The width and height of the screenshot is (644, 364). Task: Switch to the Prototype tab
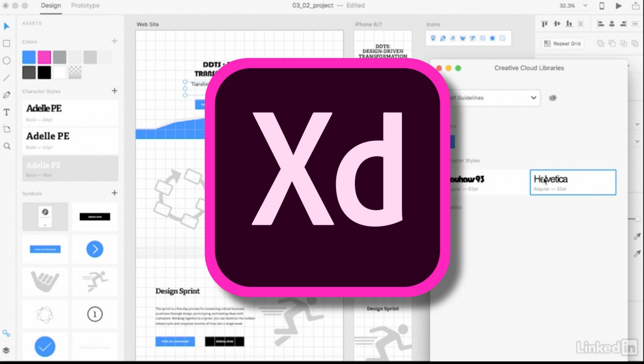pos(85,6)
